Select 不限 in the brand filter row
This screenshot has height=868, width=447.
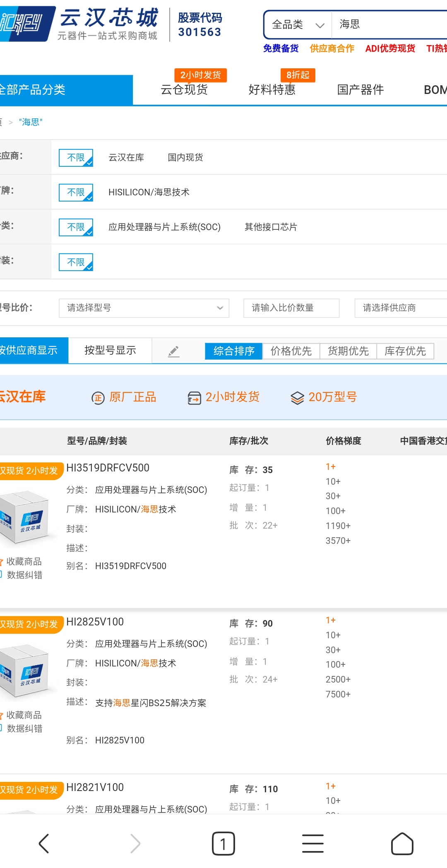76,192
